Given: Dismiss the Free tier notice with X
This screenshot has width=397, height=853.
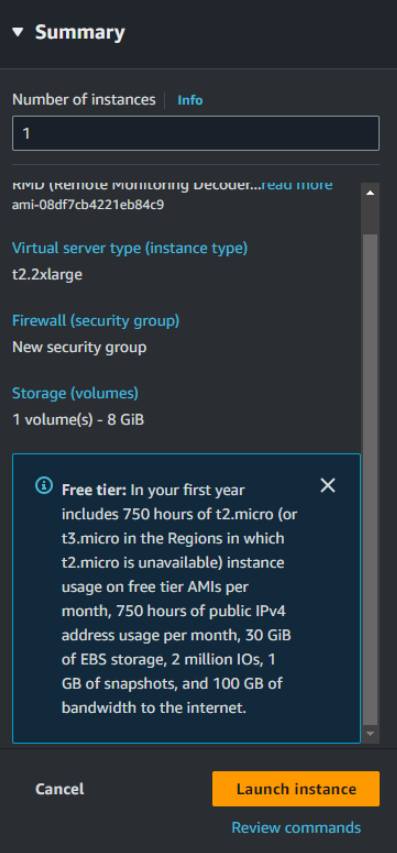Looking at the screenshot, I should [x=328, y=485].
